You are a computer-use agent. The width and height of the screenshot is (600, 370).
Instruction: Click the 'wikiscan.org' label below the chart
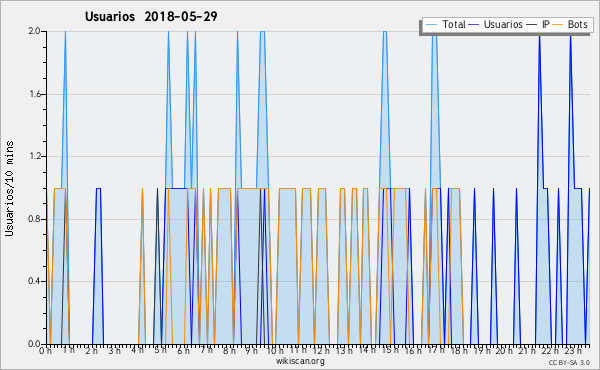pyautogui.click(x=300, y=361)
